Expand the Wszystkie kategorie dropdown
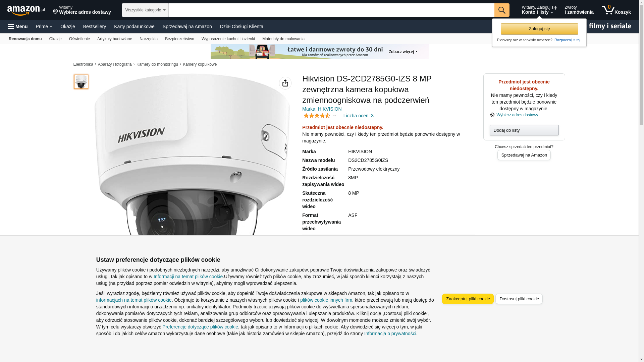This screenshot has width=644, height=362. click(145, 10)
